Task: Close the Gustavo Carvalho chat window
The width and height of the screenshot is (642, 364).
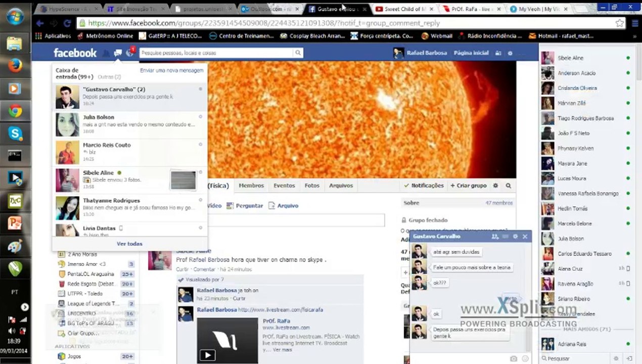Action: point(525,237)
